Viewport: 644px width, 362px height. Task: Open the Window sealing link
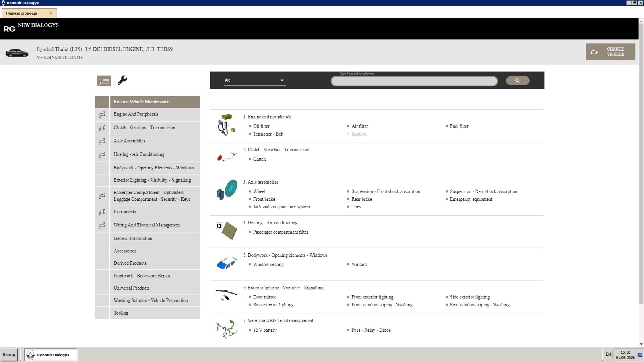pos(268,265)
